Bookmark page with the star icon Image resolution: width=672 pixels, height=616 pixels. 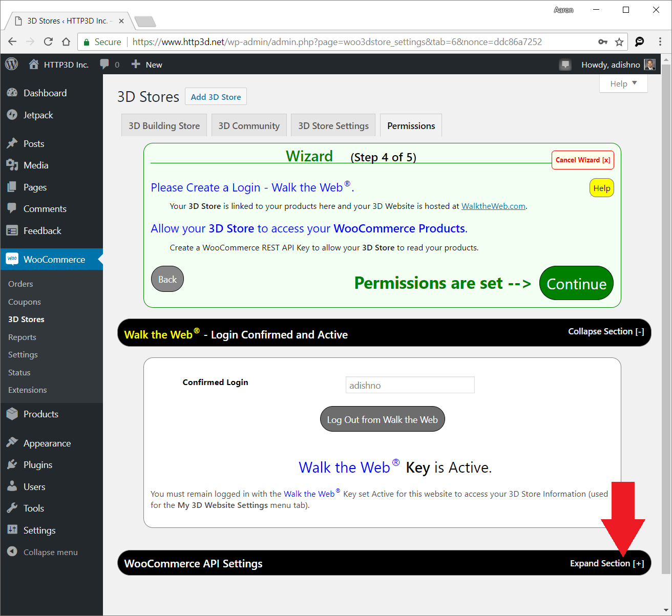pos(619,42)
